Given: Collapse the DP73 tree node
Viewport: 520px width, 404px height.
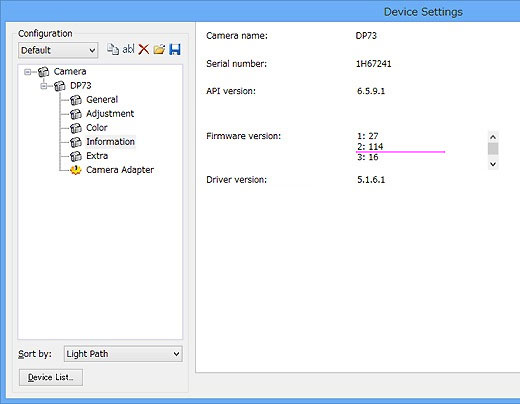Looking at the screenshot, I should (44, 86).
